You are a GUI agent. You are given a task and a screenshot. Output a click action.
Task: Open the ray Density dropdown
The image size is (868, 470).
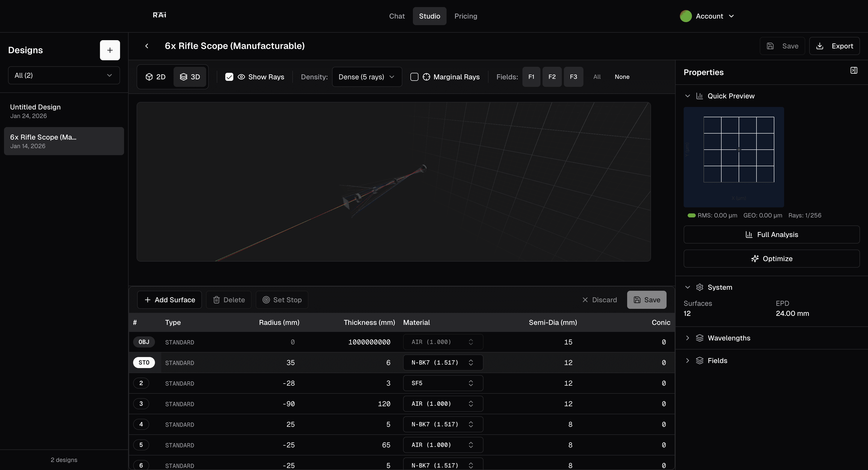[367, 77]
